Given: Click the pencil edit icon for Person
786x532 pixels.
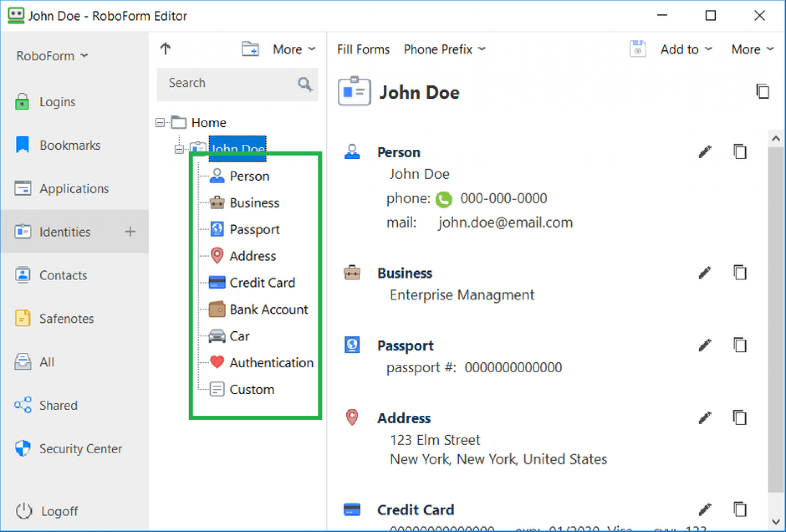Looking at the screenshot, I should pos(705,152).
